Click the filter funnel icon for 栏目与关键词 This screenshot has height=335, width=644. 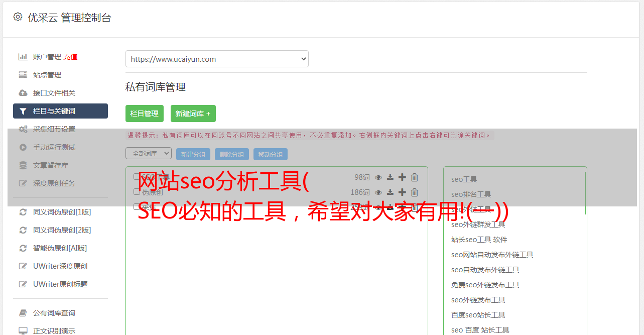click(x=23, y=111)
